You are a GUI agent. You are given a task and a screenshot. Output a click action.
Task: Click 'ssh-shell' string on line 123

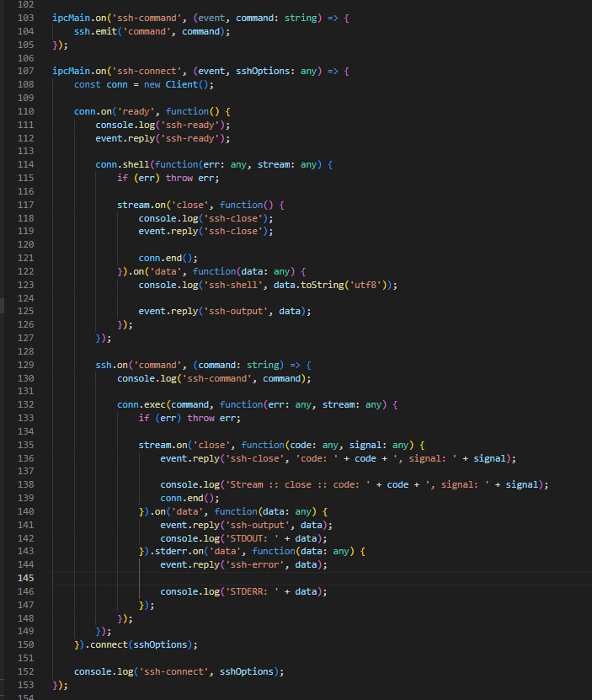tap(232, 285)
